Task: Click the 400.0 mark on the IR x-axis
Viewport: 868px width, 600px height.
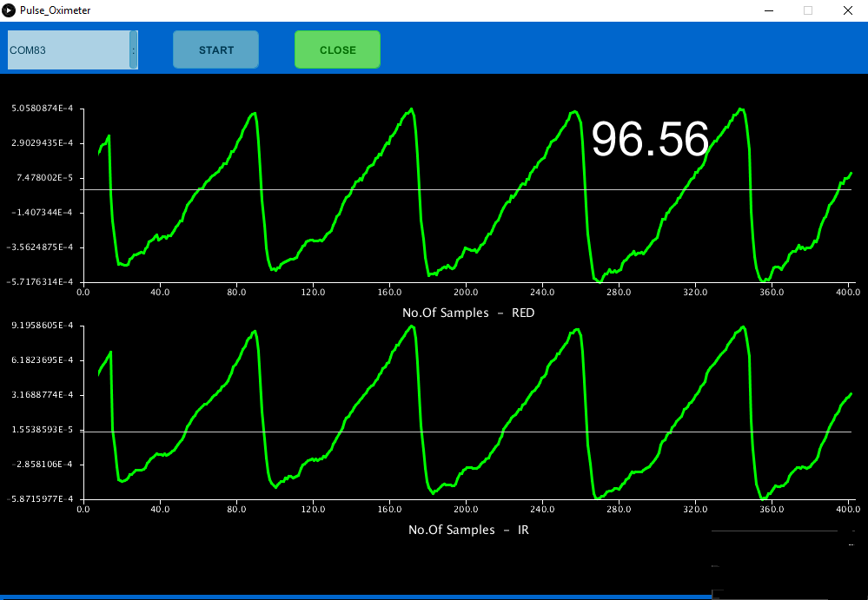Action: tap(848, 511)
